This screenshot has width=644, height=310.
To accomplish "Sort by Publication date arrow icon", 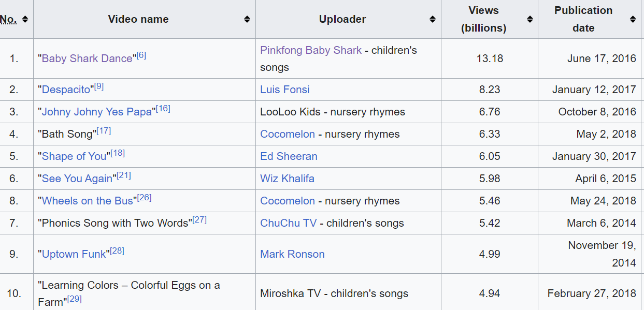I will [x=633, y=19].
